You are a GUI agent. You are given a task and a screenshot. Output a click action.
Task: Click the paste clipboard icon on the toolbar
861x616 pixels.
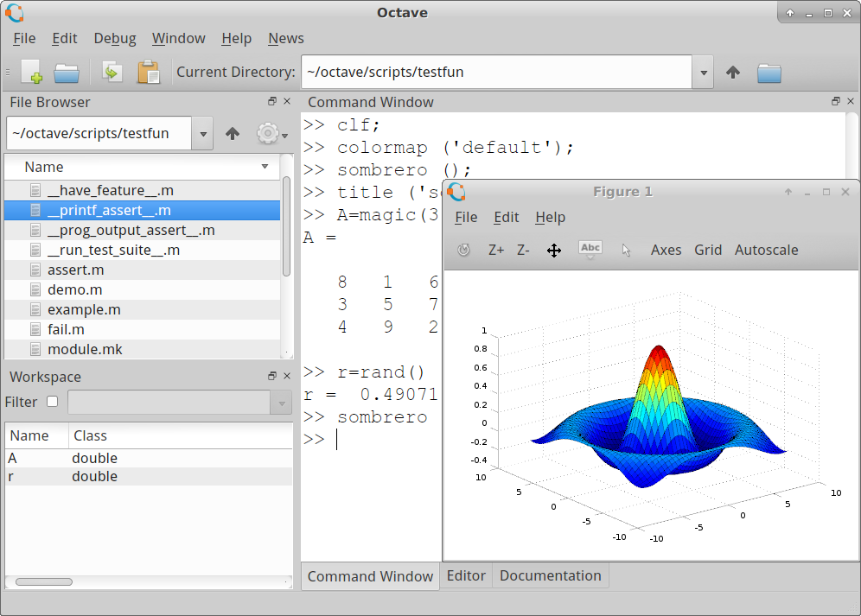[x=149, y=72]
